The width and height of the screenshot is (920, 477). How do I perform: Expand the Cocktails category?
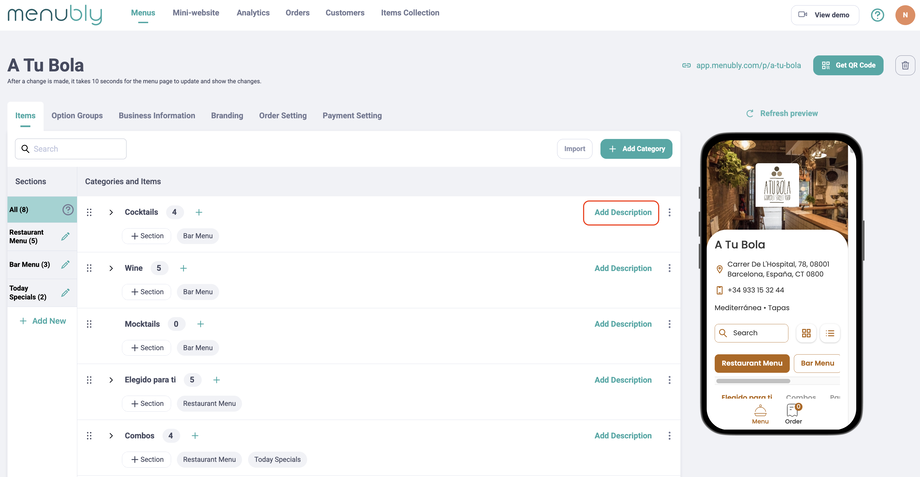111,212
